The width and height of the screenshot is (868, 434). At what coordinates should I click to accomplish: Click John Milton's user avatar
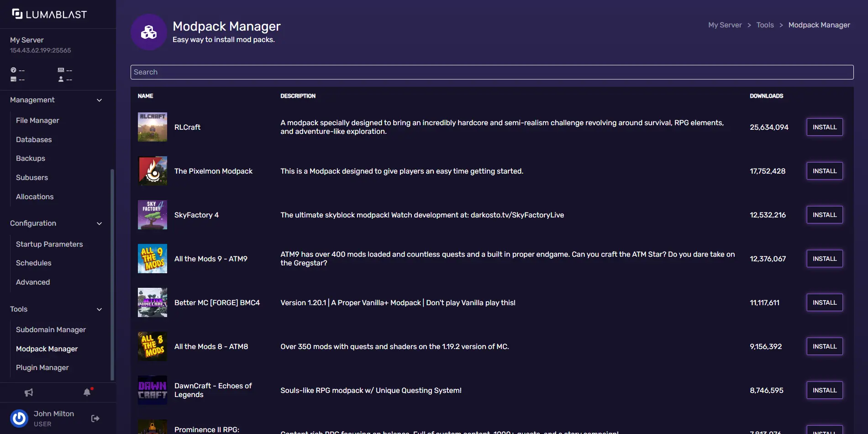click(19, 418)
